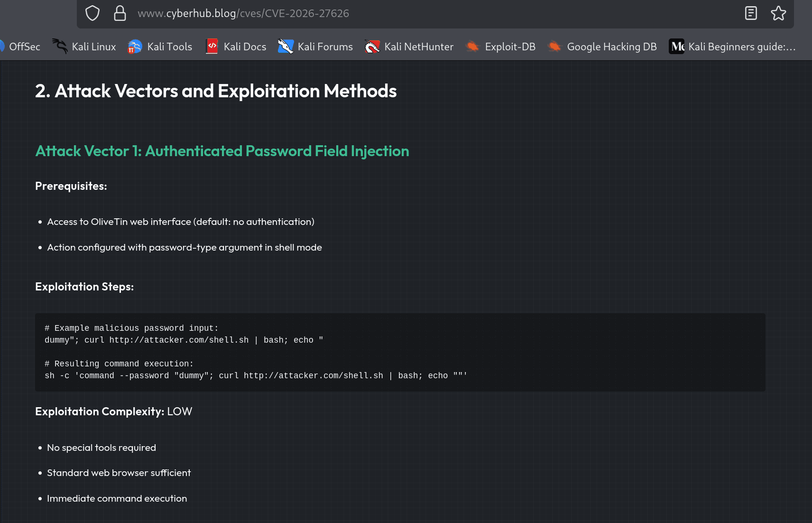Open the Kali Tools bookmark label

click(170, 47)
